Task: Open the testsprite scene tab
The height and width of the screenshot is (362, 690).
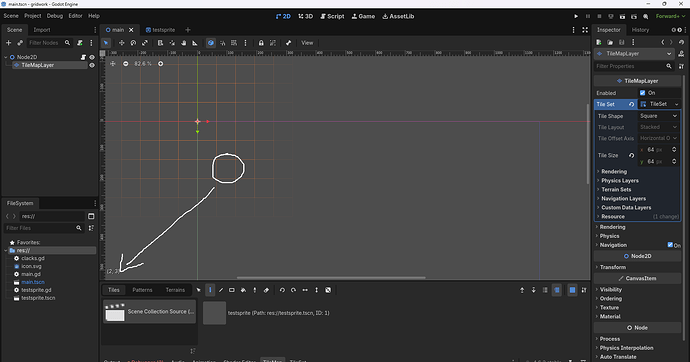Action: 160,30
